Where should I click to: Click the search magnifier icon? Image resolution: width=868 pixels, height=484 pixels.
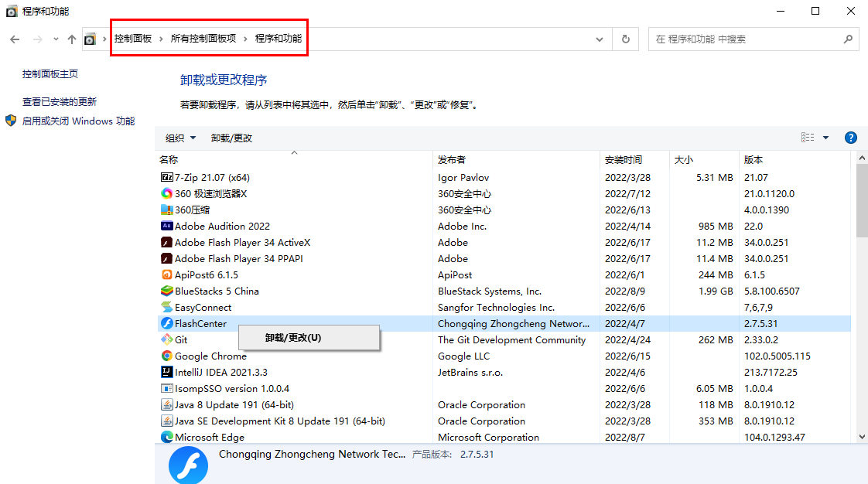coord(848,39)
